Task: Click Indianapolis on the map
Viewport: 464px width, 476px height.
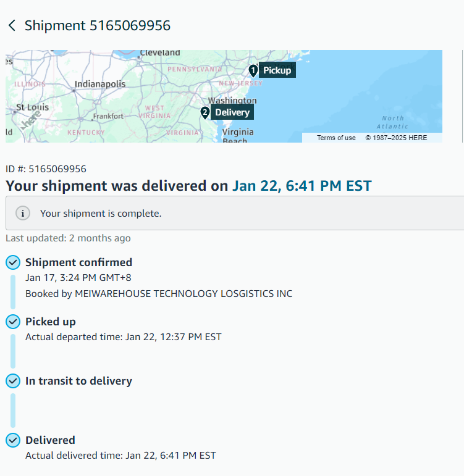Action: tap(100, 84)
